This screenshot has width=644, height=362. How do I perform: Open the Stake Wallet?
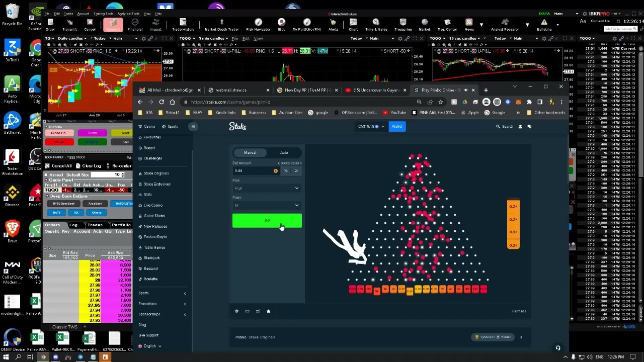[x=397, y=126]
